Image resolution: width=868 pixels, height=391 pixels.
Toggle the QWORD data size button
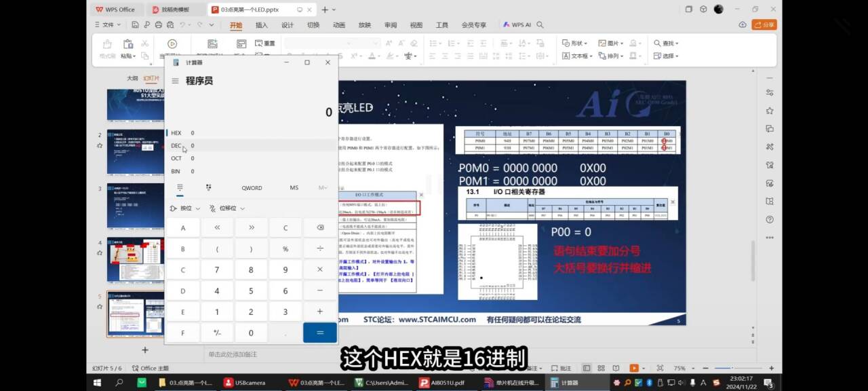pos(252,188)
